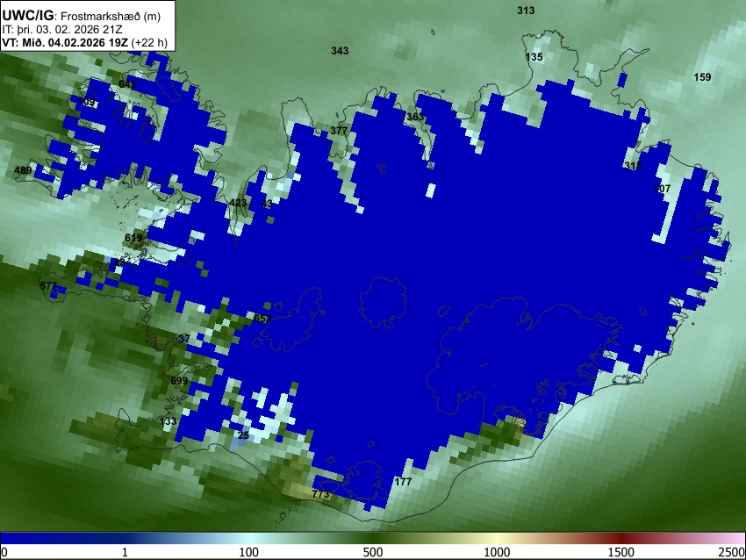Pick the map value label 619

point(133,237)
